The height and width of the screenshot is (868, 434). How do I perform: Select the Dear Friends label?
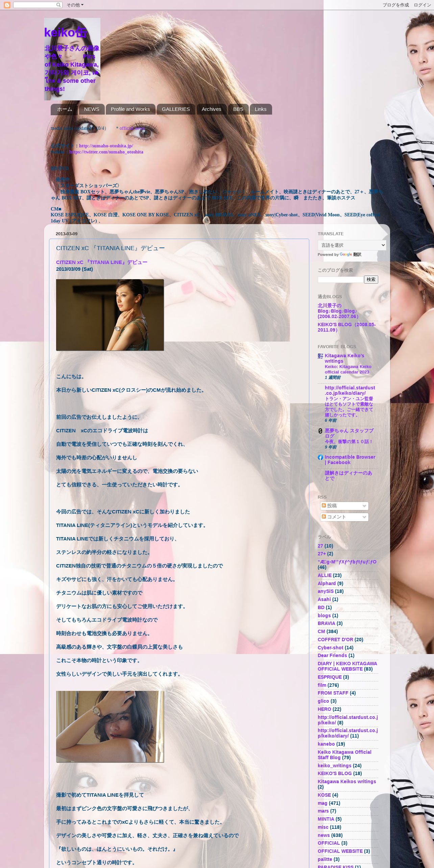[x=332, y=655]
